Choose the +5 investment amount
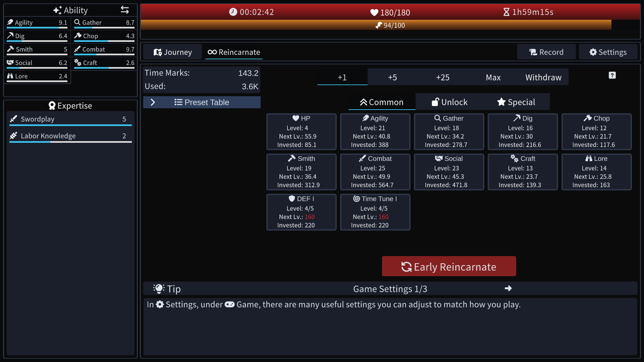This screenshot has height=362, width=644. click(x=392, y=77)
